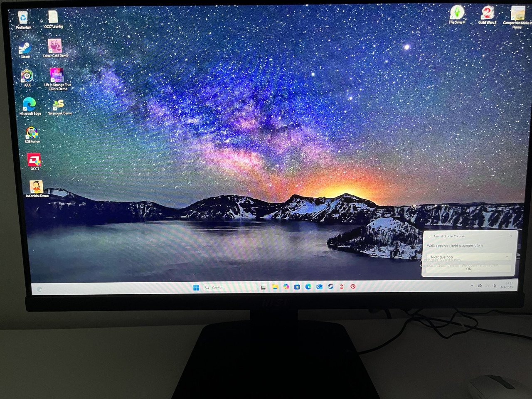The height and width of the screenshot is (399, 532).
Task: Expand the Hoofdtelefoon device dropdown
Action: pyautogui.click(x=469, y=257)
